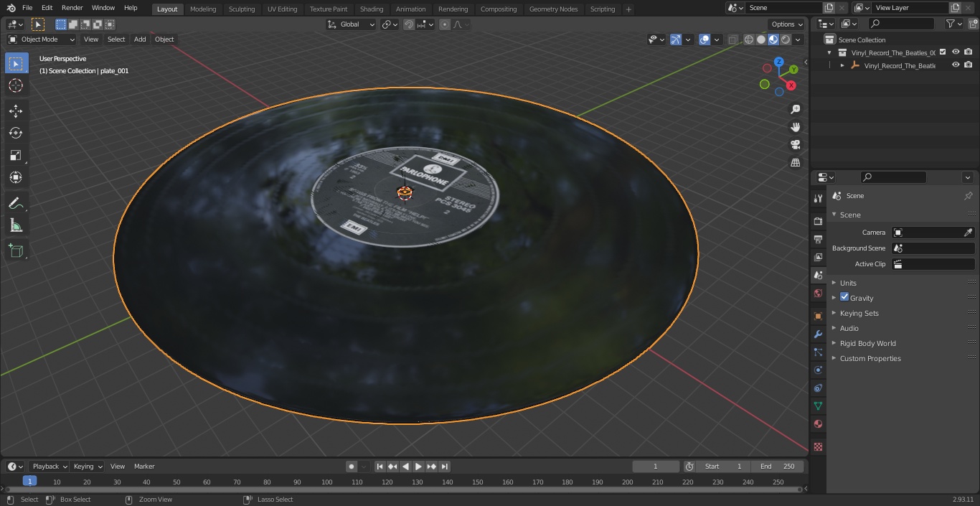The image size is (980, 506).
Task: Toggle the Gravity checkbox
Action: point(844,297)
